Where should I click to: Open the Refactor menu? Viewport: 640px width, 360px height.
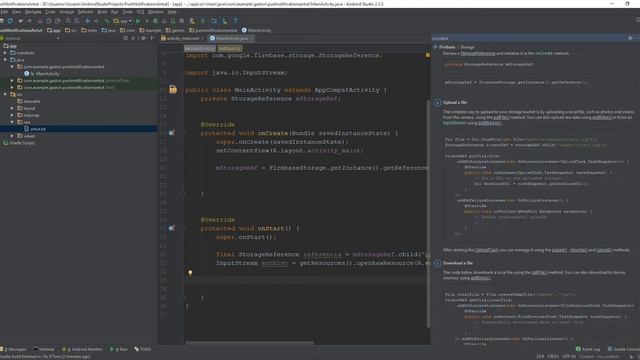pyautogui.click(x=85, y=12)
